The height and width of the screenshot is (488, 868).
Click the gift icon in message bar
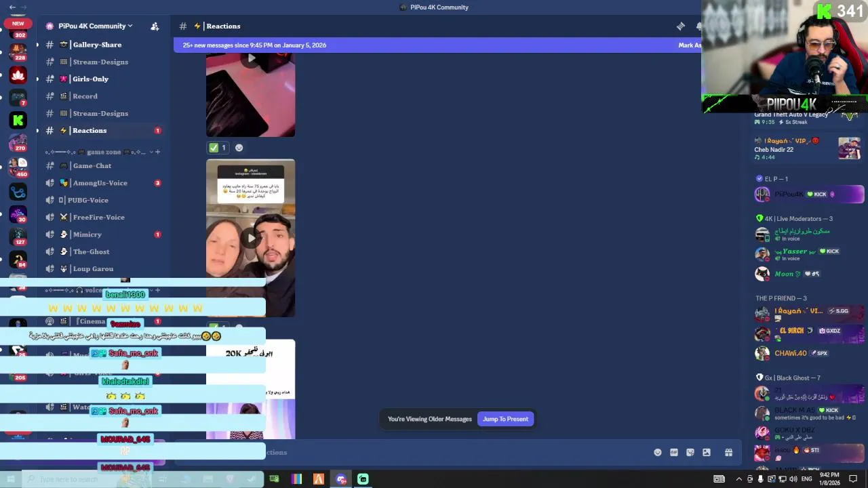click(728, 453)
